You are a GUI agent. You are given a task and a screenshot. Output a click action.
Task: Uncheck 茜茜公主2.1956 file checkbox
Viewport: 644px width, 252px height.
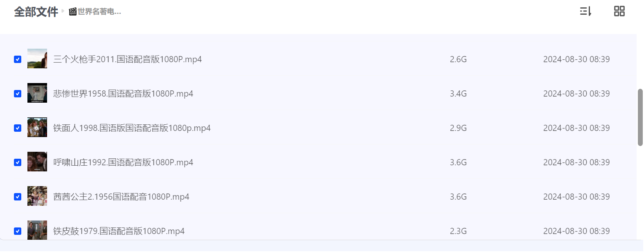(18, 197)
